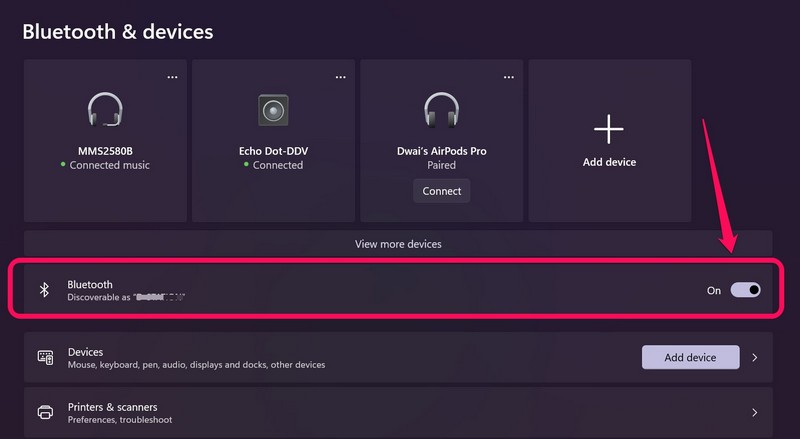Open Dwai's AirPods Pro more options menu
This screenshot has height=439, width=800.
coord(509,76)
